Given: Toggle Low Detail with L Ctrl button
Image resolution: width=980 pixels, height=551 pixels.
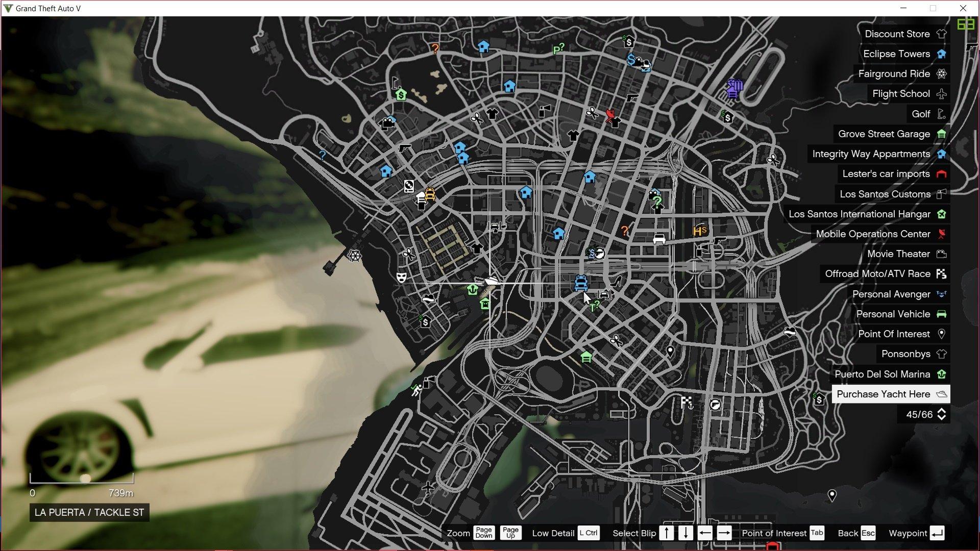Looking at the screenshot, I should (589, 533).
